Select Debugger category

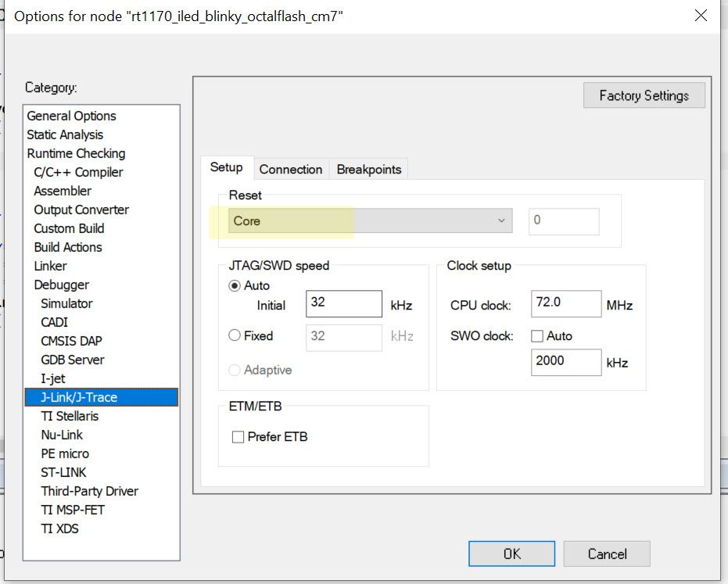click(61, 285)
